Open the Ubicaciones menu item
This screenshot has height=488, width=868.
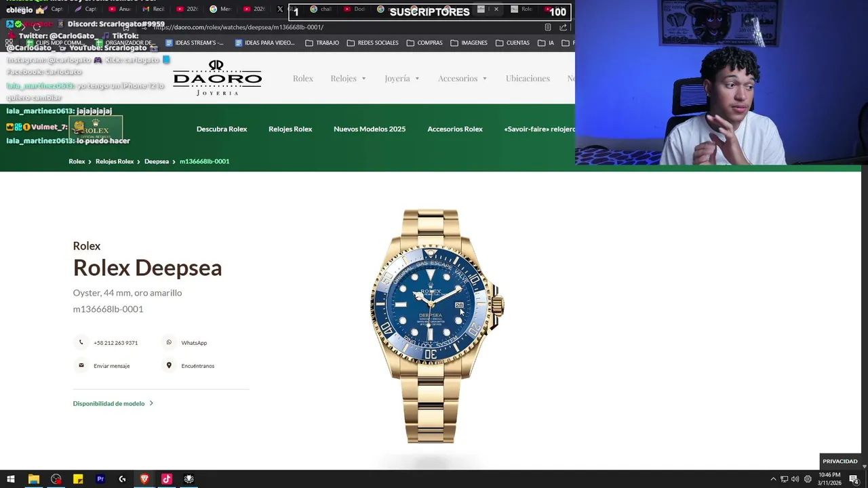click(528, 79)
